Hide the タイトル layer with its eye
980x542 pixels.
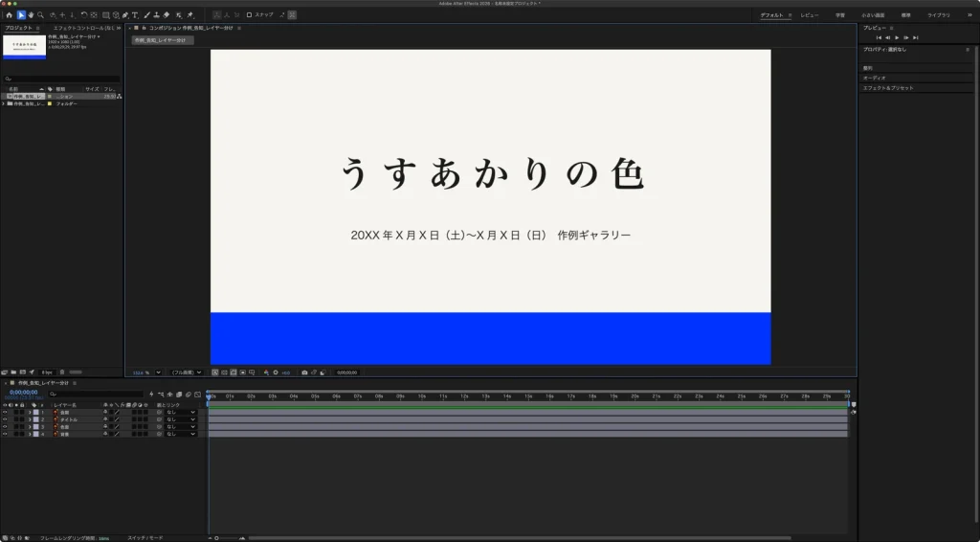5,419
